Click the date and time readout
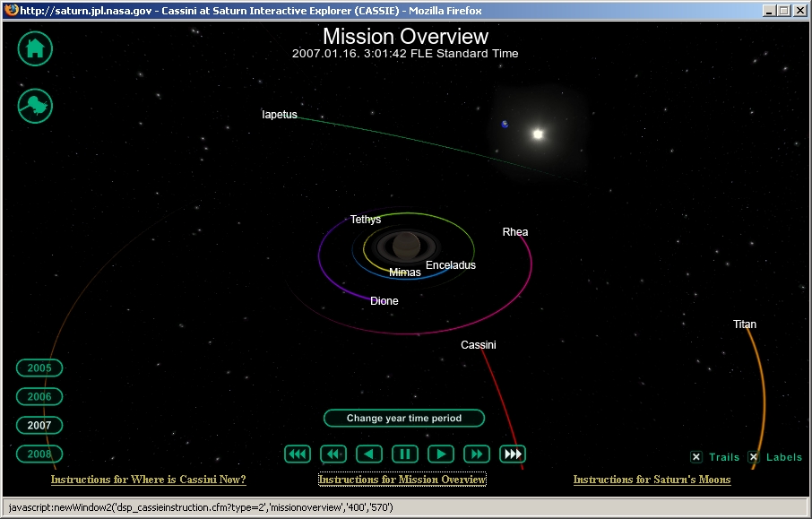812x519 pixels. pos(405,54)
